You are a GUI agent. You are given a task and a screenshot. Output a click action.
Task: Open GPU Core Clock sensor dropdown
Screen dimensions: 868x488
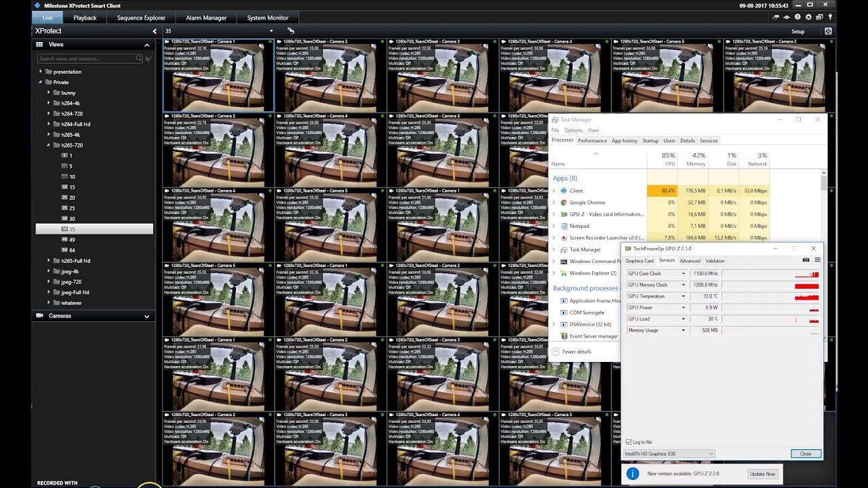tap(683, 274)
